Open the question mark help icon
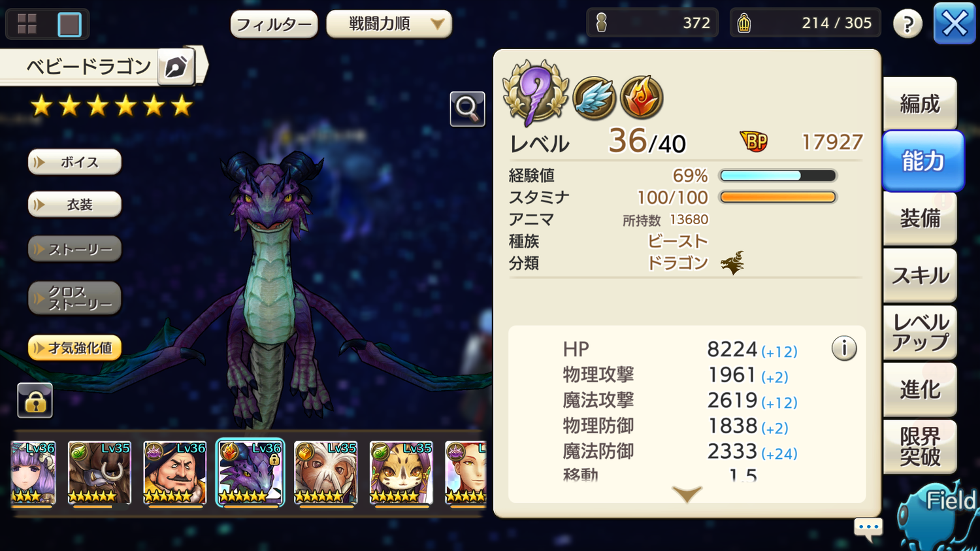The height and width of the screenshot is (551, 980). click(907, 24)
